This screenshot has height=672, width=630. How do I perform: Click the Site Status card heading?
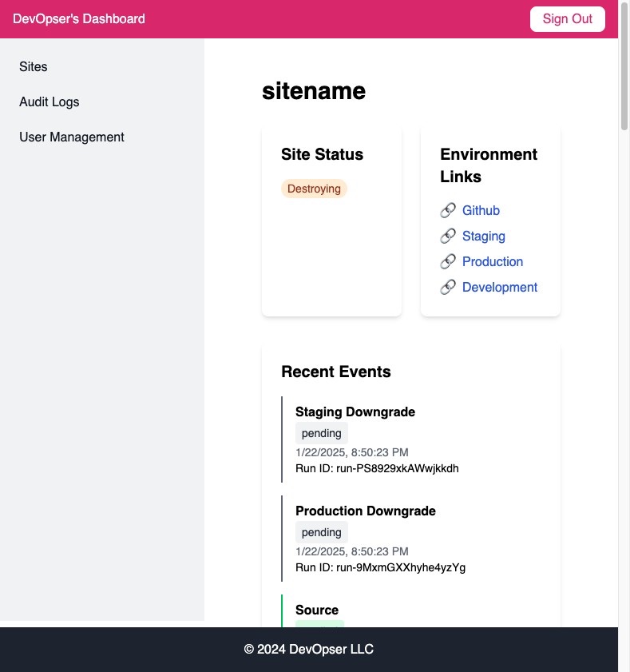pos(322,154)
